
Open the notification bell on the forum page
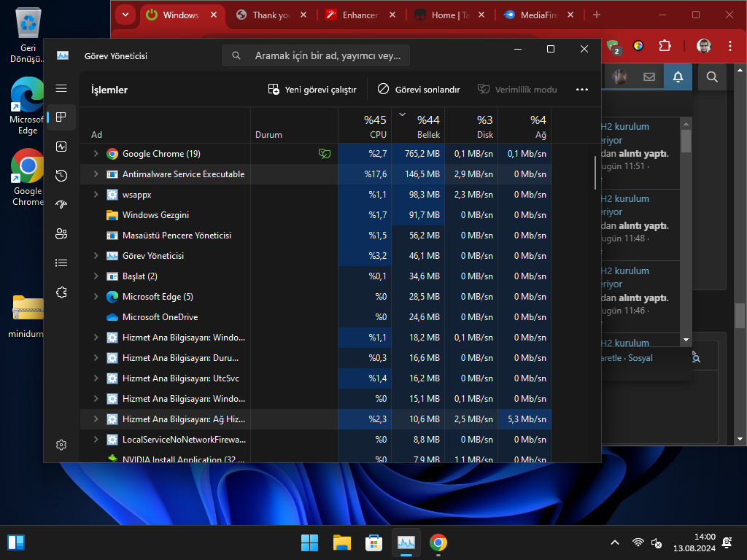678,77
